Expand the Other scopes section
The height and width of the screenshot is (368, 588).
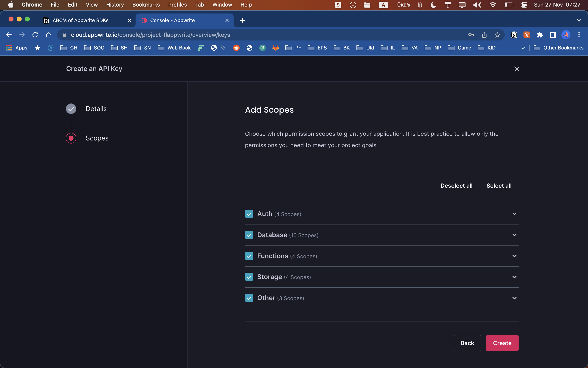pos(514,298)
